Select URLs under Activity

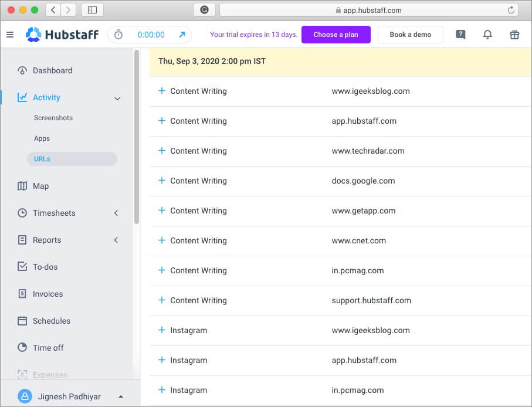point(72,159)
